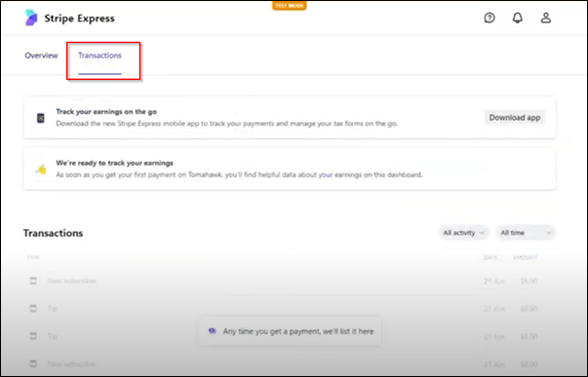Viewport: 588px width, 377px height.
Task: Click the Download app button
Action: tap(515, 118)
